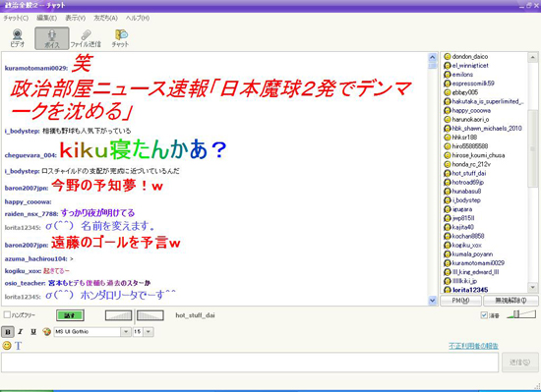Open the Help (ヘルプ) menu
Image resolution: width=541 pixels, height=392 pixels.
[138, 18]
